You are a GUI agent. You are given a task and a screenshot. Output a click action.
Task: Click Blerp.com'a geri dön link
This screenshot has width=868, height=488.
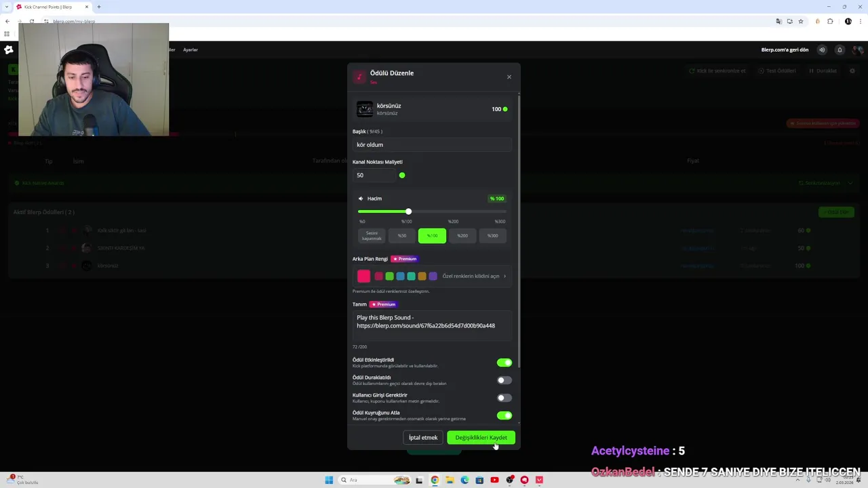click(x=785, y=49)
